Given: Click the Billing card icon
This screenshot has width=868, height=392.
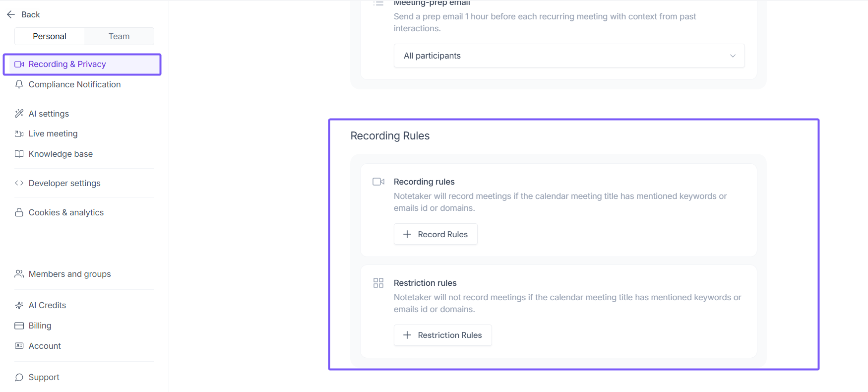Looking at the screenshot, I should coord(19,326).
